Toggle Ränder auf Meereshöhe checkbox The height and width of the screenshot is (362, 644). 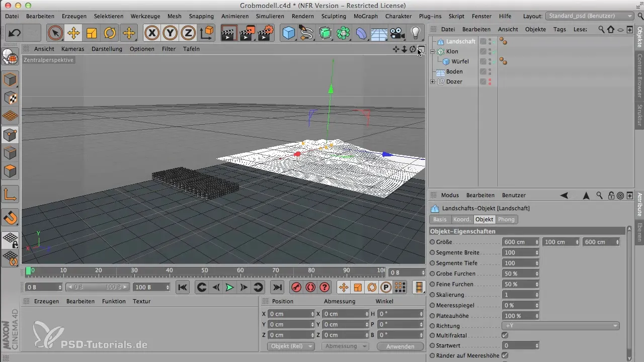click(x=505, y=356)
